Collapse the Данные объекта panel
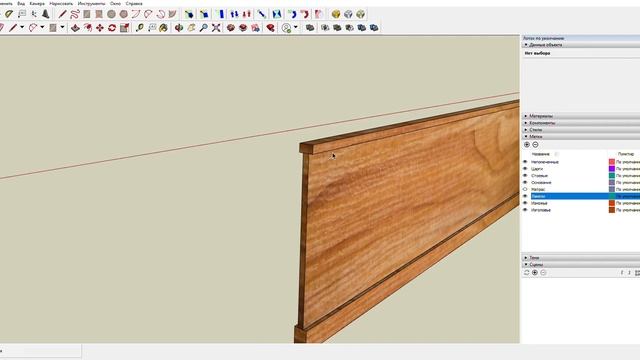The width and height of the screenshot is (640, 360). click(581, 45)
